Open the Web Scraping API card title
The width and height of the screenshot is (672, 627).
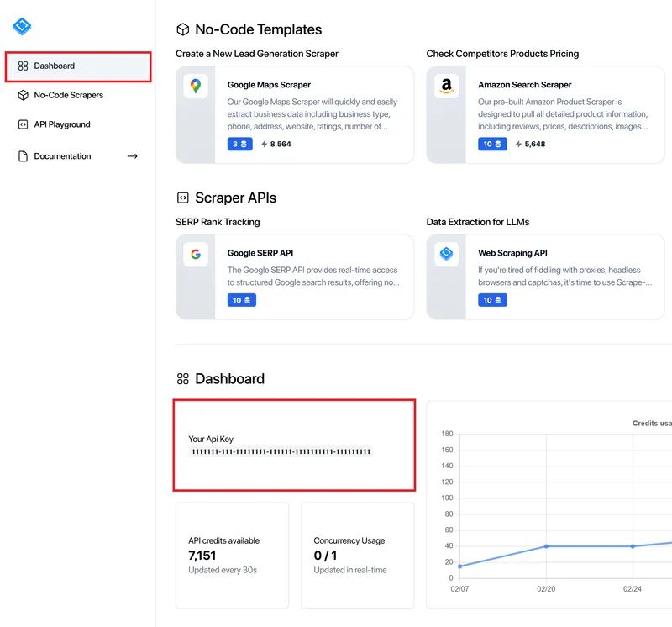512,253
